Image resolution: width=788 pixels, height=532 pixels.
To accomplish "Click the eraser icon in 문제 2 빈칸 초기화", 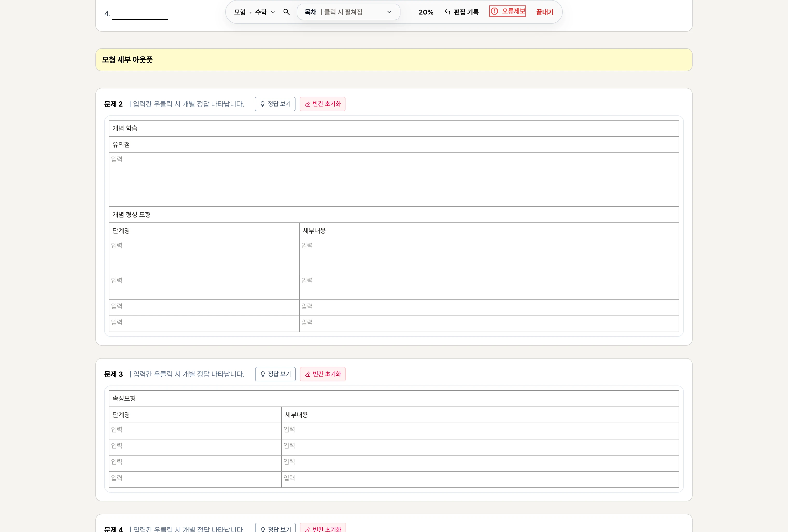I will coord(307,104).
